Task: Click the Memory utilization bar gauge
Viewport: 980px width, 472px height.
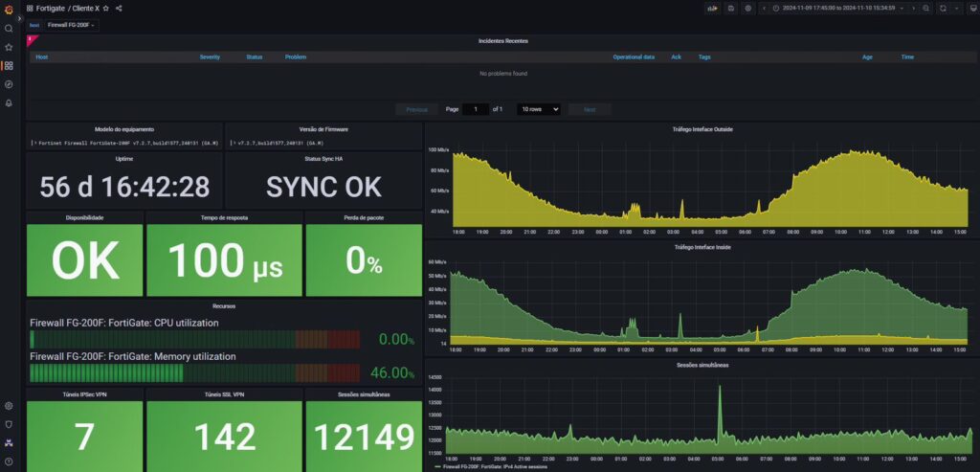Action: [x=195, y=373]
